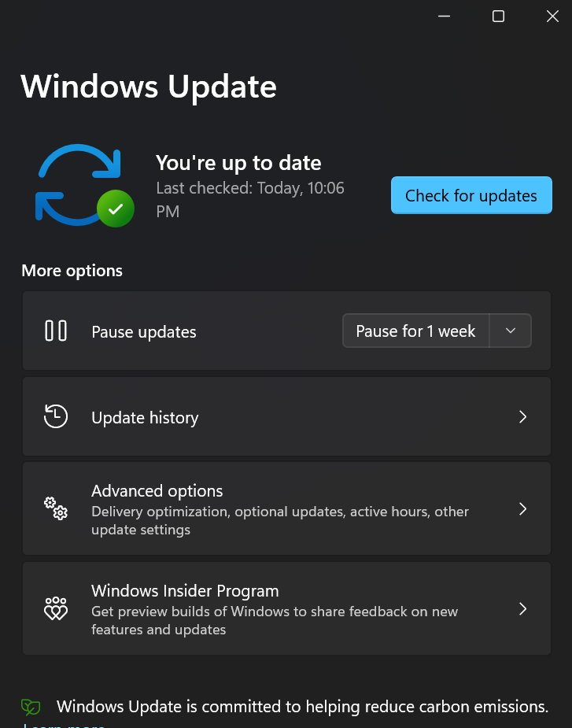572x728 pixels.
Task: Click the clock history icon for Update history
Action: coord(56,416)
